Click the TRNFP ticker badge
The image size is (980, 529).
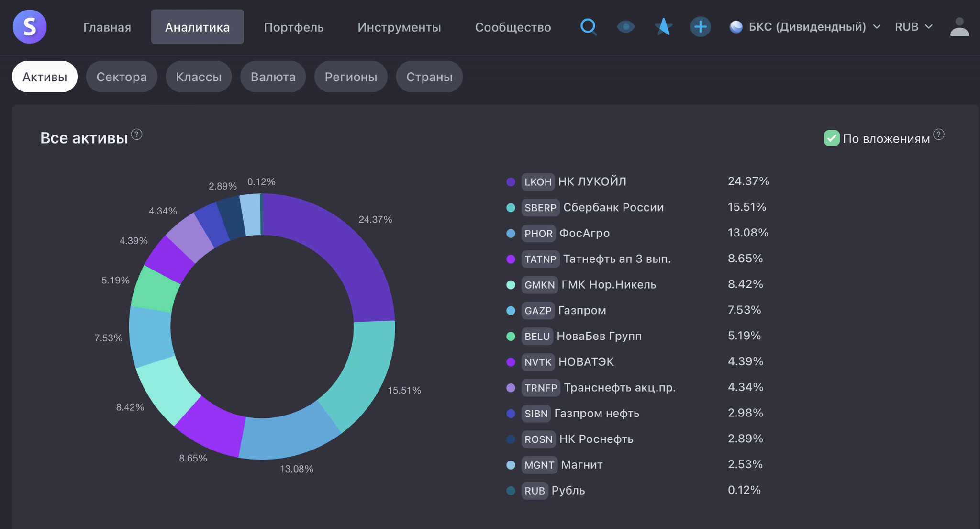point(541,388)
